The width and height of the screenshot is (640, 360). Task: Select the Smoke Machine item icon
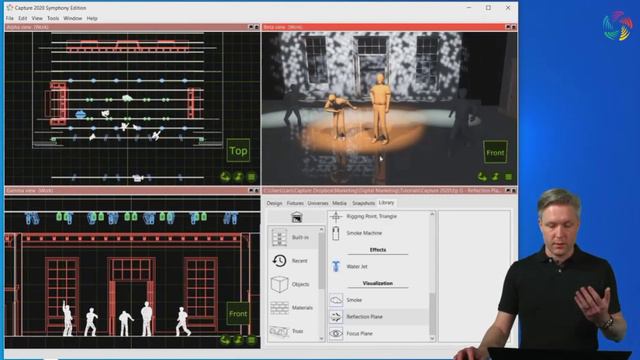click(336, 233)
